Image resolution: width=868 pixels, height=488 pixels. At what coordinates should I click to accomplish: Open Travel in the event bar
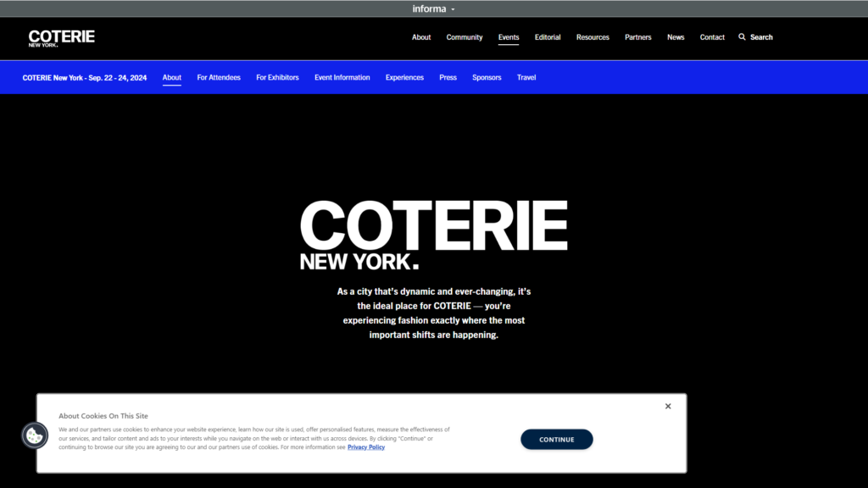click(526, 77)
